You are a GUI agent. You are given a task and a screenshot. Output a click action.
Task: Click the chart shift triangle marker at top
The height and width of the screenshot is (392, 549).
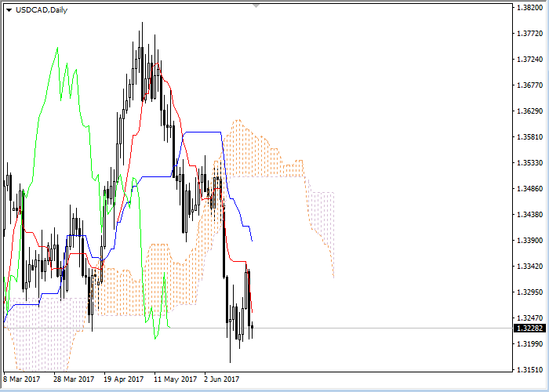256,5
